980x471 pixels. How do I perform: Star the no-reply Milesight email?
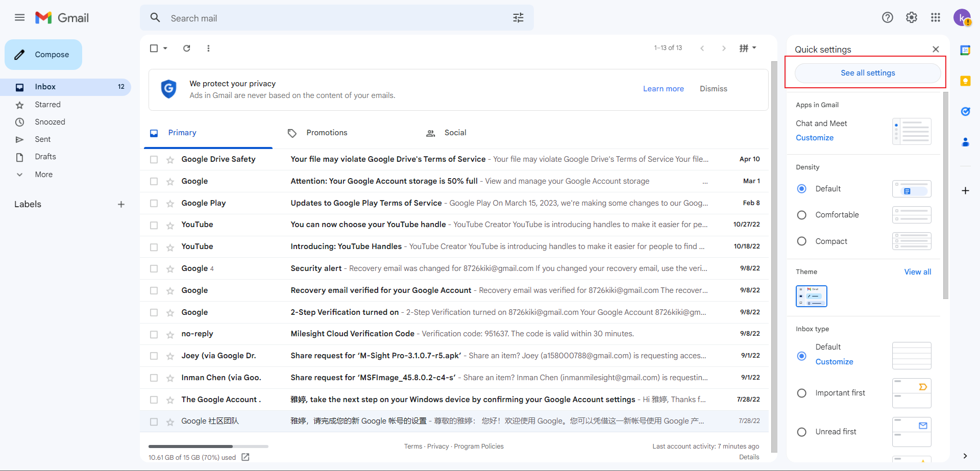tap(170, 335)
